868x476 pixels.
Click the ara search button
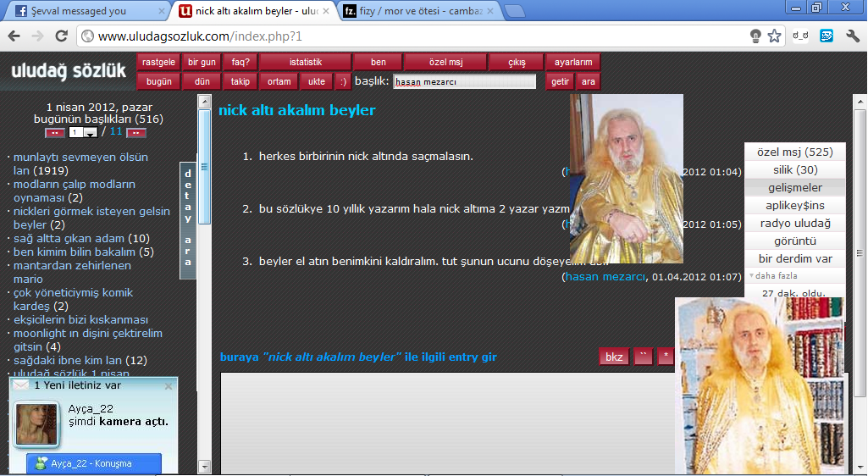589,81
